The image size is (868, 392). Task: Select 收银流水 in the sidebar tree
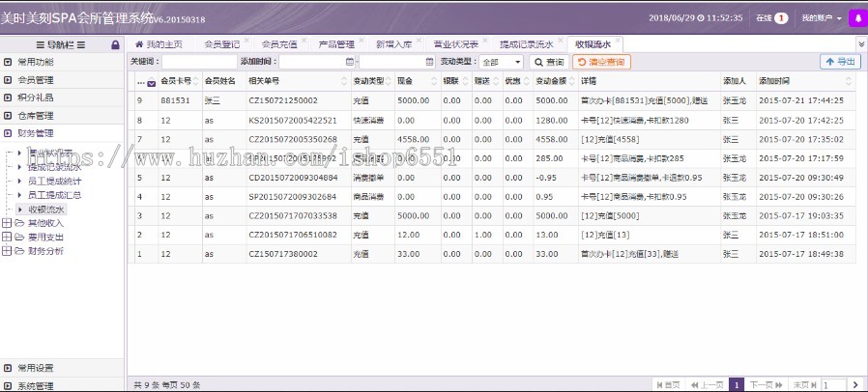46,209
